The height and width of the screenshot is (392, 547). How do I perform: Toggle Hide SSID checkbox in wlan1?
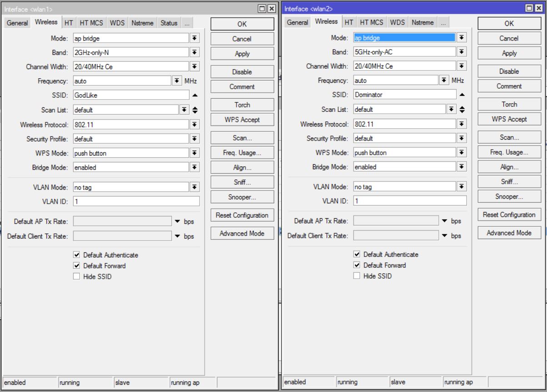tap(76, 276)
